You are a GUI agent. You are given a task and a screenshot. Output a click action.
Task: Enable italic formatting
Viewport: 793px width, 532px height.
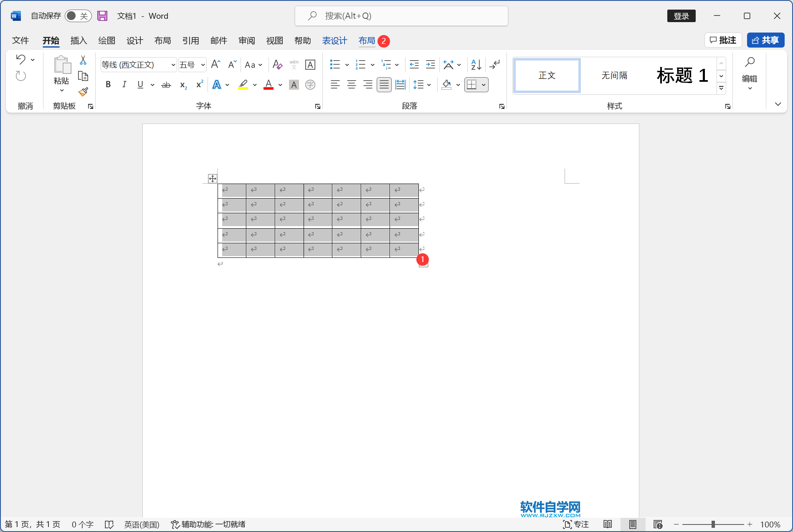coord(124,85)
